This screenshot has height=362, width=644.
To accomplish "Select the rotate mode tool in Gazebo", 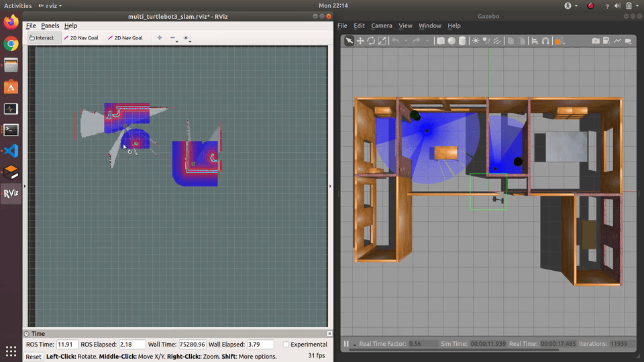I will pos(371,41).
